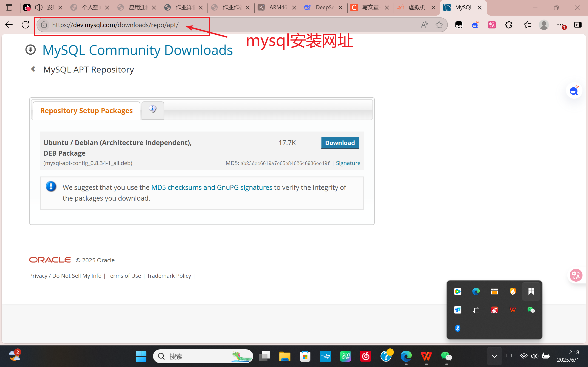This screenshot has width=588, height=367.
Task: Close the DeepSeek tab
Action: 341,8
